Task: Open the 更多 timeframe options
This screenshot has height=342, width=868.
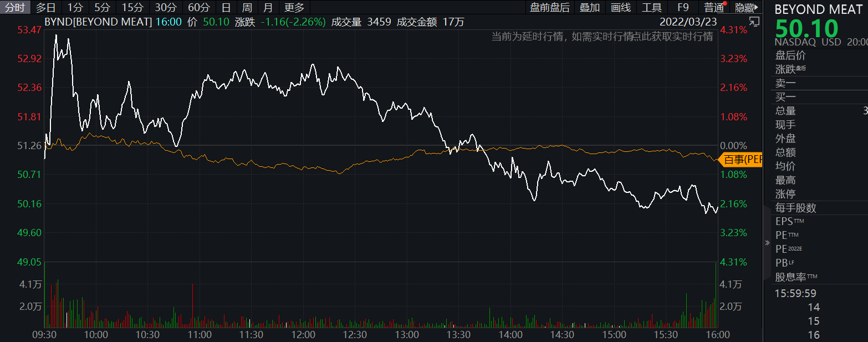Action: point(294,7)
